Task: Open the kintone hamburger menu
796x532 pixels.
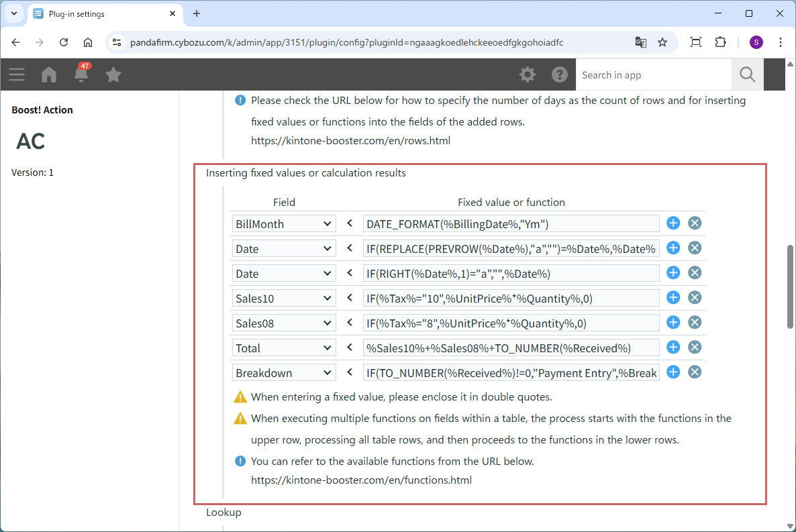Action: coord(17,74)
